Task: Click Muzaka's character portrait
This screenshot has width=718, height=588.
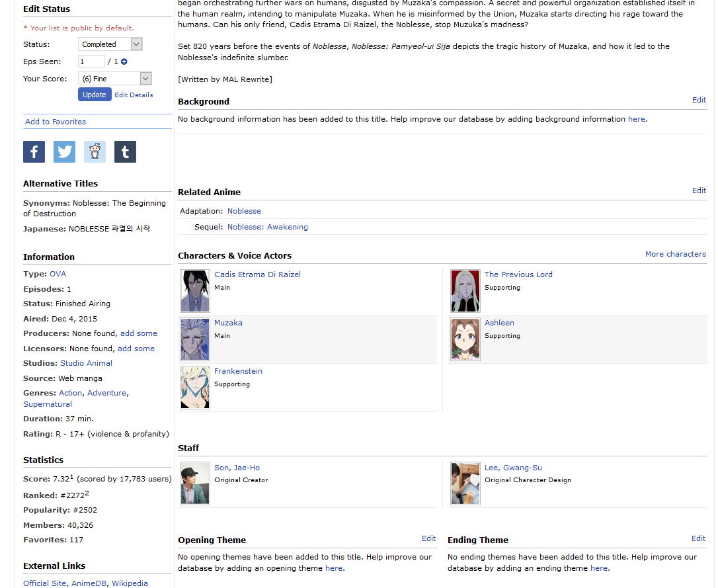Action: (x=195, y=339)
